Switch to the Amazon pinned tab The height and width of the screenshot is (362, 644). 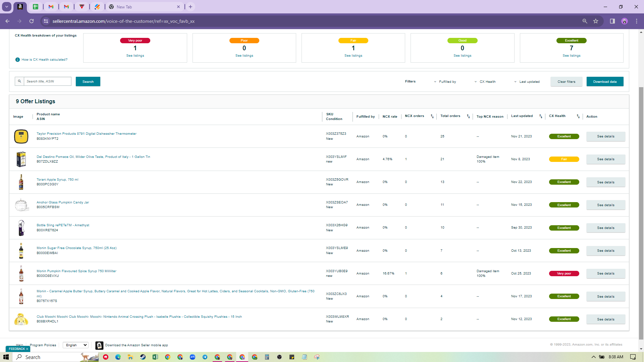point(20,7)
